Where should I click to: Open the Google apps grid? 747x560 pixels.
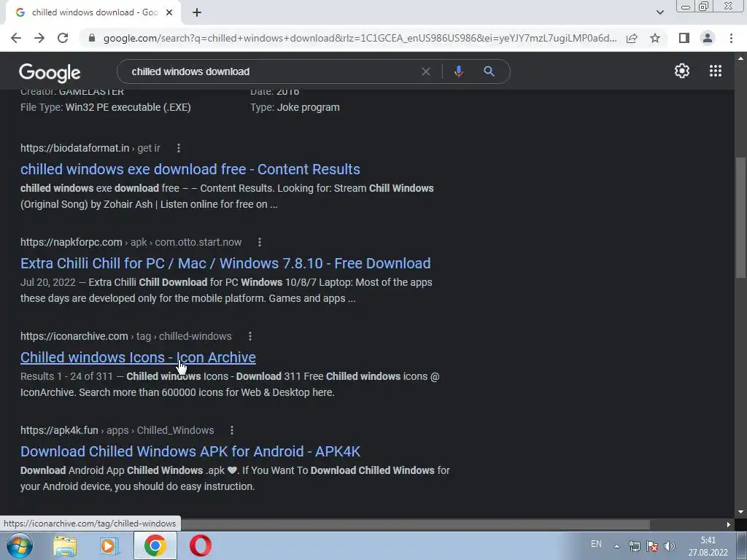pyautogui.click(x=715, y=71)
